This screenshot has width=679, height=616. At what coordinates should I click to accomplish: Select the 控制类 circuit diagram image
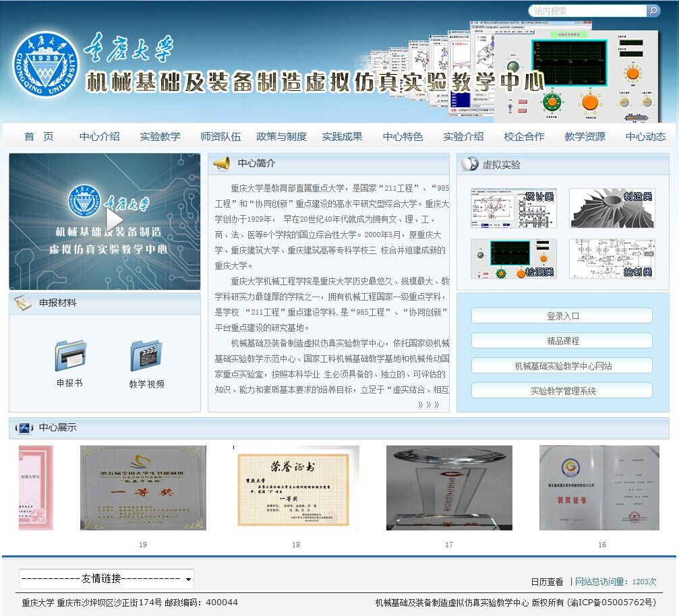click(612, 259)
